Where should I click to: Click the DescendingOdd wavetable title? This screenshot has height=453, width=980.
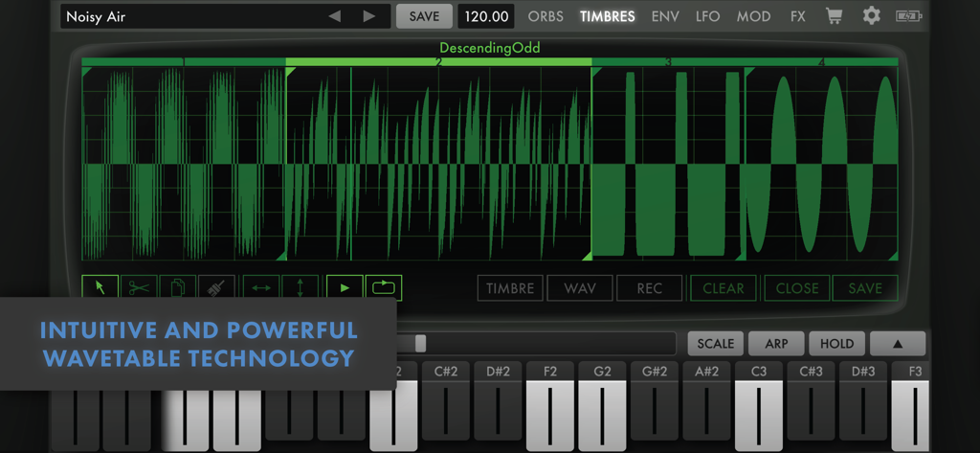pos(489,48)
